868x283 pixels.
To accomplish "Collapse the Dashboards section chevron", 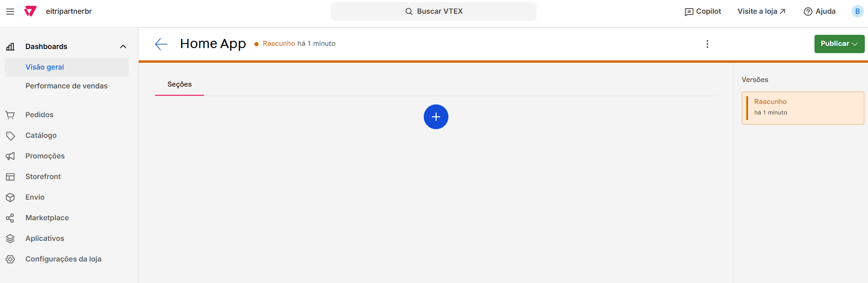I will click(123, 47).
